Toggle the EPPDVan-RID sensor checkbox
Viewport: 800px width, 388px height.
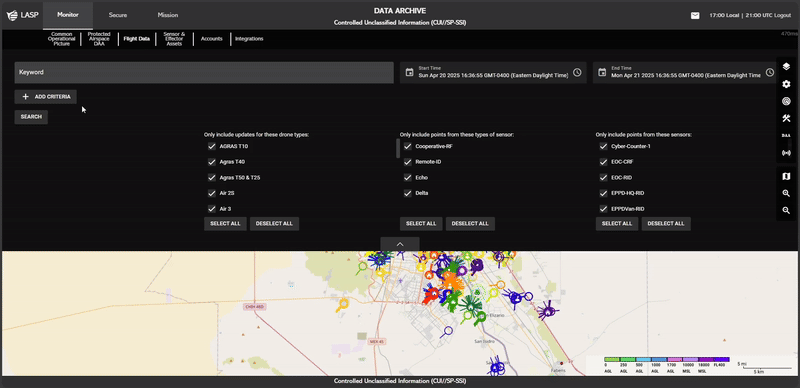[x=604, y=209]
